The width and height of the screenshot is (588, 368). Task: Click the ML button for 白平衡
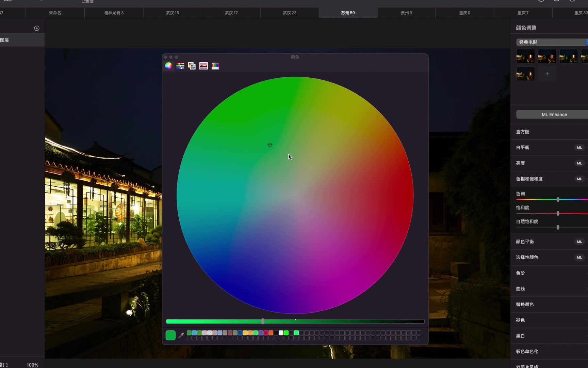coord(579,148)
